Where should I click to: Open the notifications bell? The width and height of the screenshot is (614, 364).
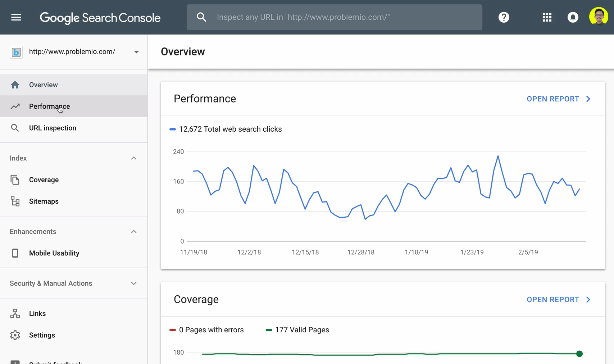click(x=573, y=17)
